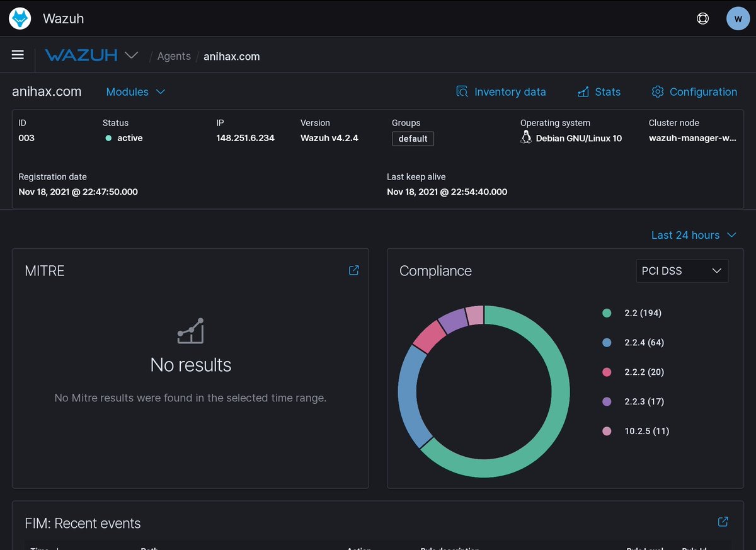Image resolution: width=756 pixels, height=550 pixels.
Task: Open the Last 24 hours time range dropdown
Action: (694, 235)
